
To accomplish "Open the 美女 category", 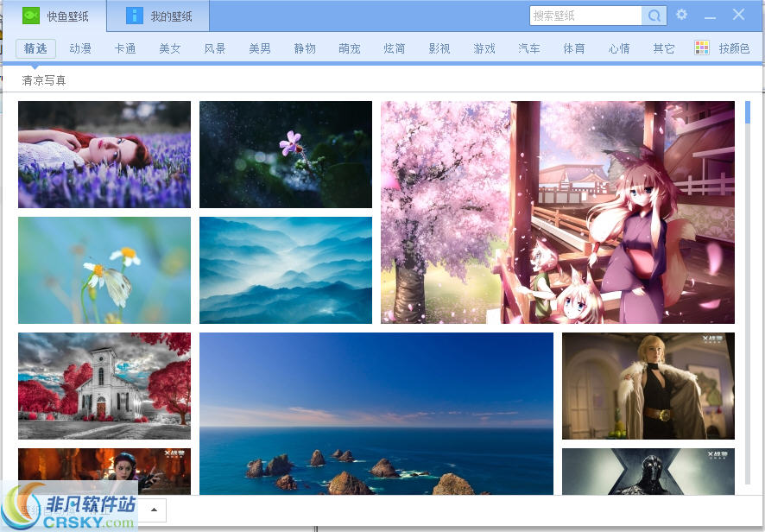I will pos(170,48).
